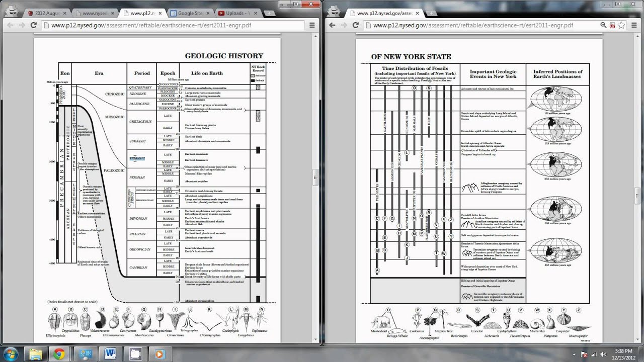Click the screen recorder taskbar icon
Viewport: 644px width, 362px height.
(135, 354)
